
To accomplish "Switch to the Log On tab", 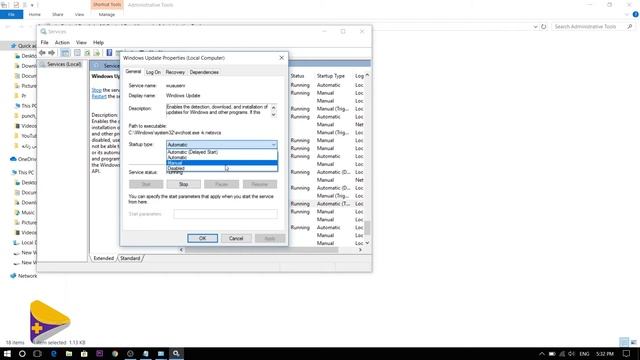I will point(153,72).
